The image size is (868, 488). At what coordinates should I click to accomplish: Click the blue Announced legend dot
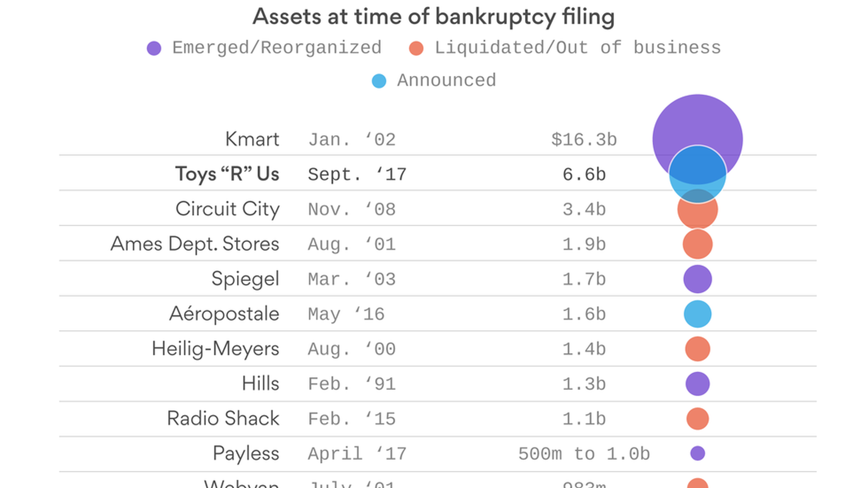point(379,81)
